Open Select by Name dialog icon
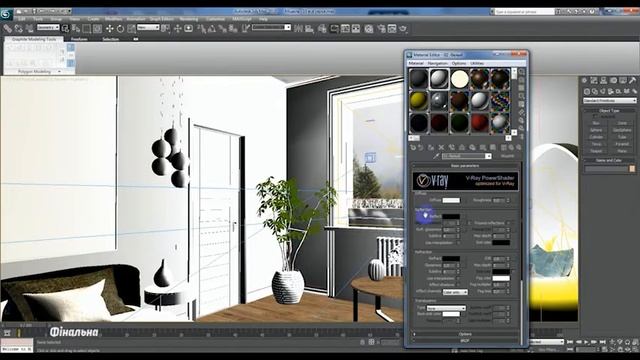 point(76,29)
